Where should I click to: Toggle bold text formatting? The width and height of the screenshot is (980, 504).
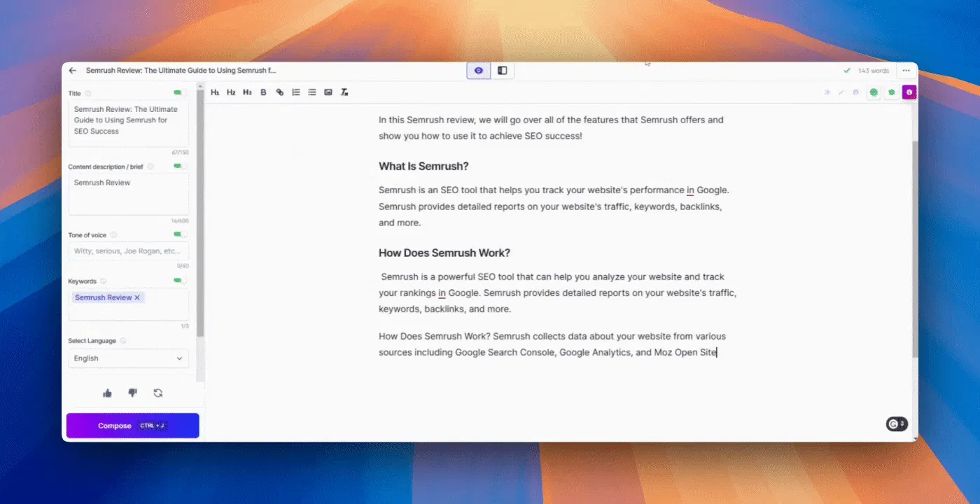coord(263,92)
